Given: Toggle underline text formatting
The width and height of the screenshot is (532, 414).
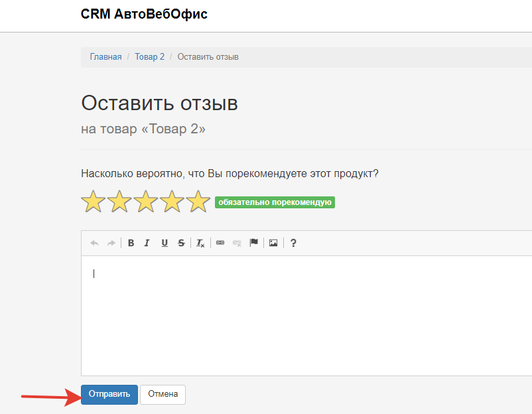Looking at the screenshot, I should pyautogui.click(x=165, y=243).
